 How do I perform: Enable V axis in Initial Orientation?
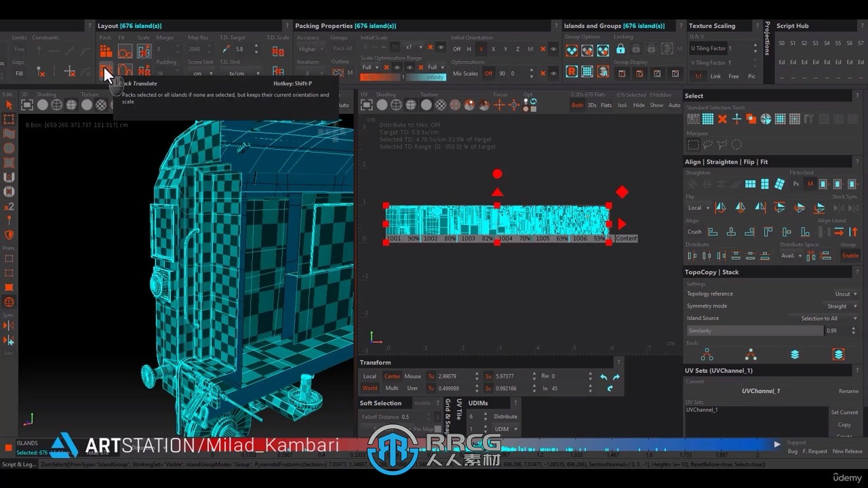point(481,49)
